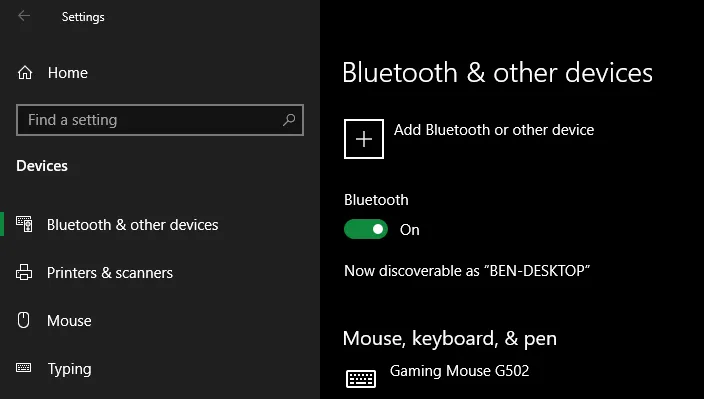Click the Mouse sidebar icon
704x399 pixels.
point(23,320)
